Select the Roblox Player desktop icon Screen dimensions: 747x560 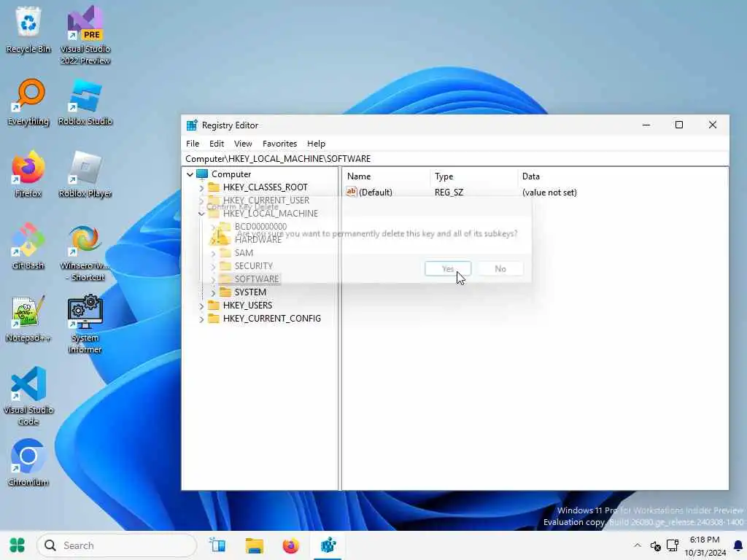[x=85, y=174]
